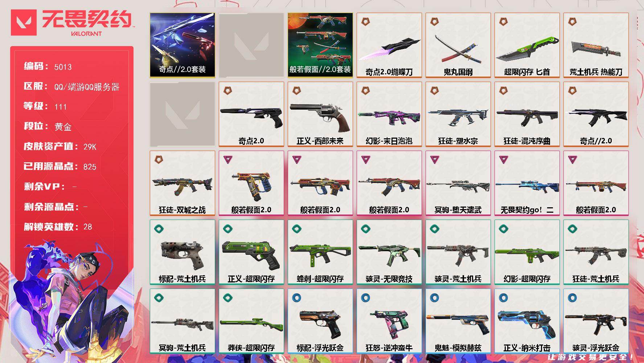644x363 pixels.
Task: Select the 幻影-末日泡泡 rifle skin
Action: [389, 114]
